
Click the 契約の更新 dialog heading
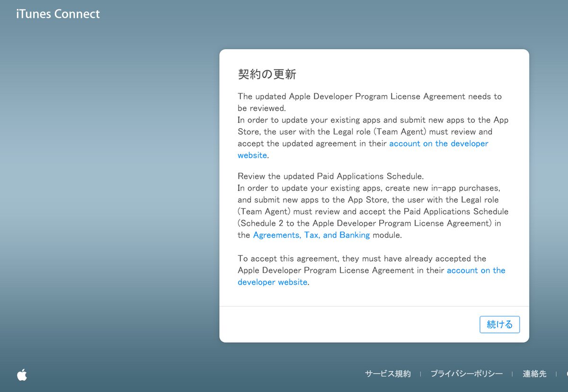tap(267, 74)
